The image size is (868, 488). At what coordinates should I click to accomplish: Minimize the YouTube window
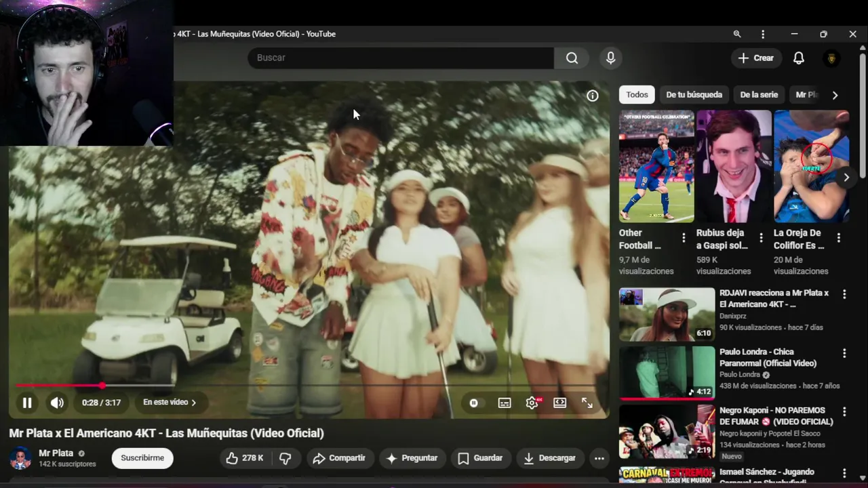click(794, 34)
